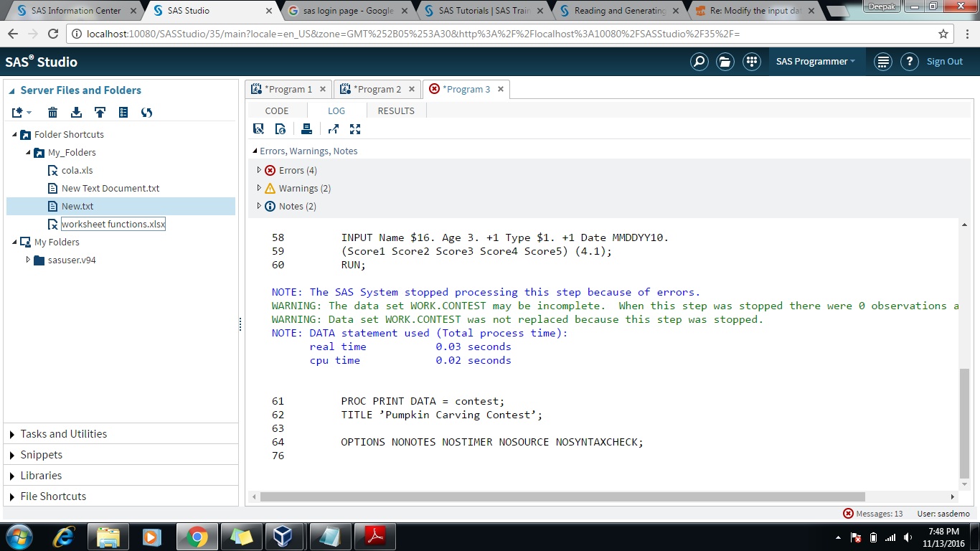This screenshot has height=551, width=980.
Task: Refresh the Server Files and Folders list
Action: pos(146,112)
